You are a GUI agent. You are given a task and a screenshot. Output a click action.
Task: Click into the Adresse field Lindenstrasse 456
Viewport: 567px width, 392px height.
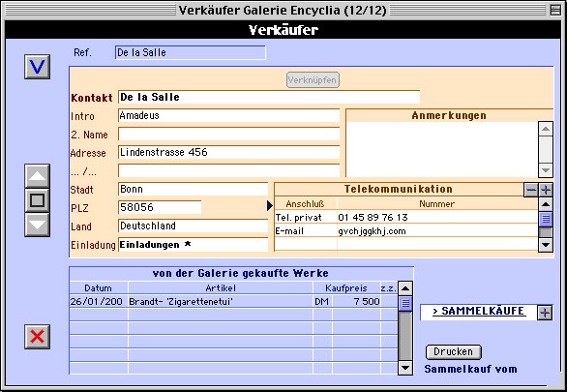(229, 152)
